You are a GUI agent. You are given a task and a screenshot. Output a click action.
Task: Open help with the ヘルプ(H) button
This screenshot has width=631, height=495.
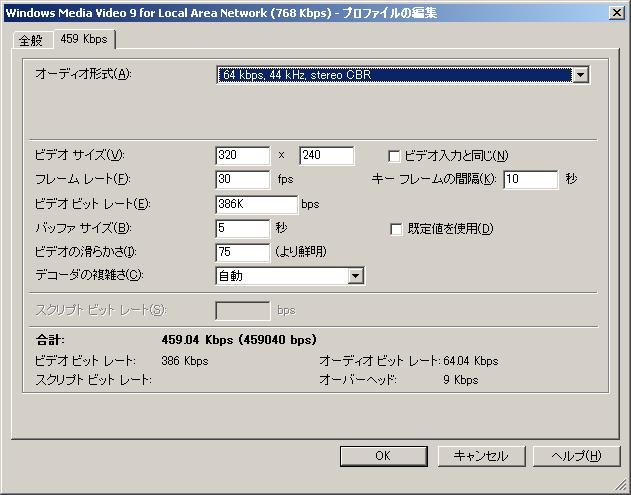[577, 456]
